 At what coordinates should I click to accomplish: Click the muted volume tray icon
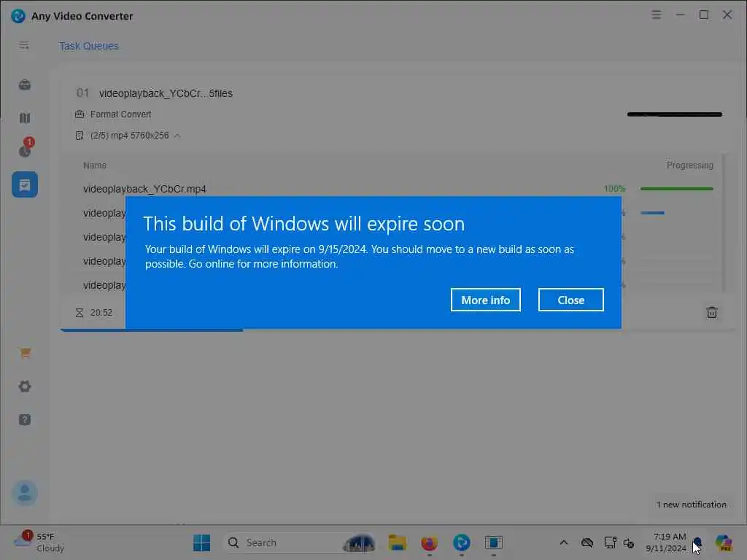click(629, 542)
